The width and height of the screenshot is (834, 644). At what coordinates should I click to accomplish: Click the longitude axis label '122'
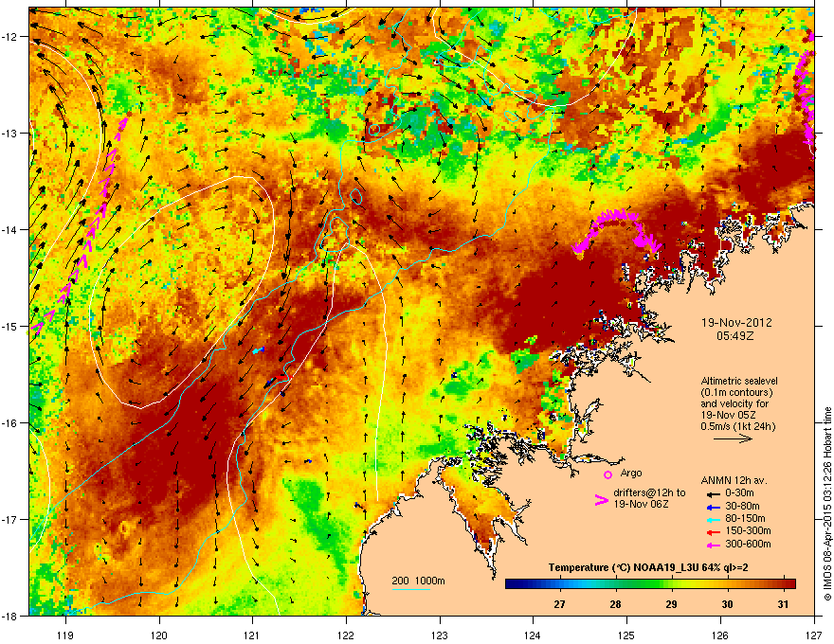tap(346, 635)
